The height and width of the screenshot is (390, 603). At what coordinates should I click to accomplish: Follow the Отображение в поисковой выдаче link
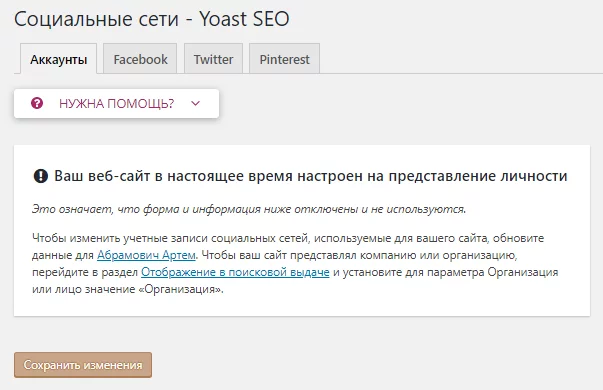point(235,272)
